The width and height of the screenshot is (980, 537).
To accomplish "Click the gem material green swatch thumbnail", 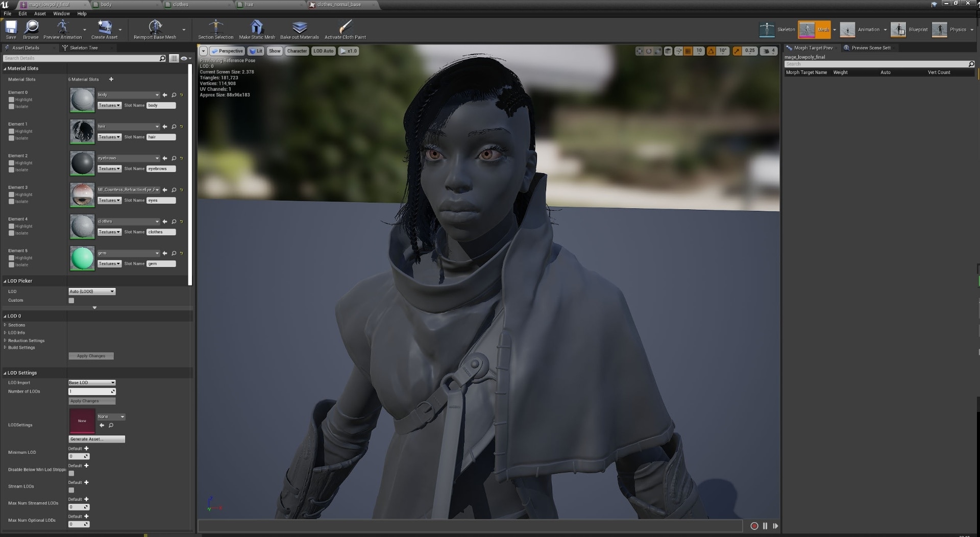I will pos(82,258).
